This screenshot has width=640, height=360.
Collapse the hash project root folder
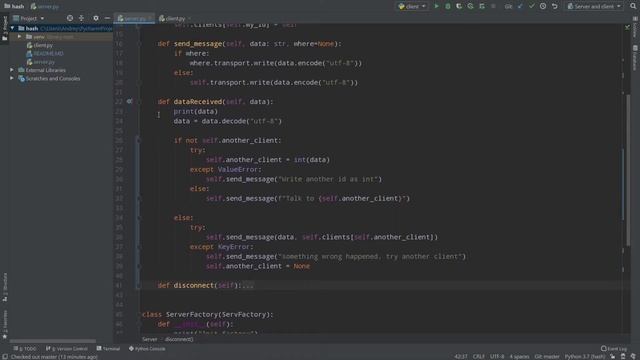12,28
